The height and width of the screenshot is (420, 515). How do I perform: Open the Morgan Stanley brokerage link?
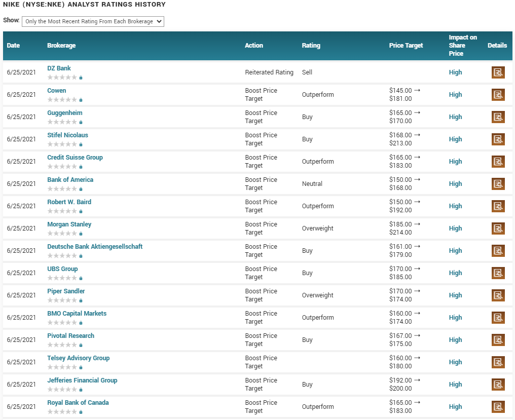pos(69,224)
